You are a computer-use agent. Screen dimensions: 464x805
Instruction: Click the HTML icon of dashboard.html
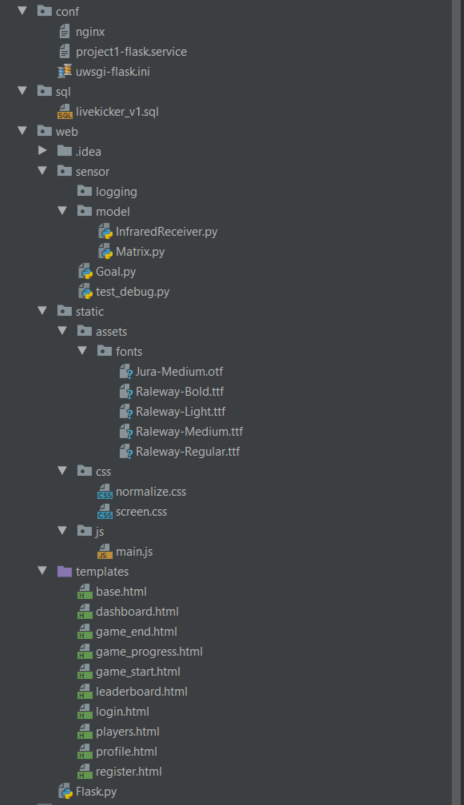point(85,612)
